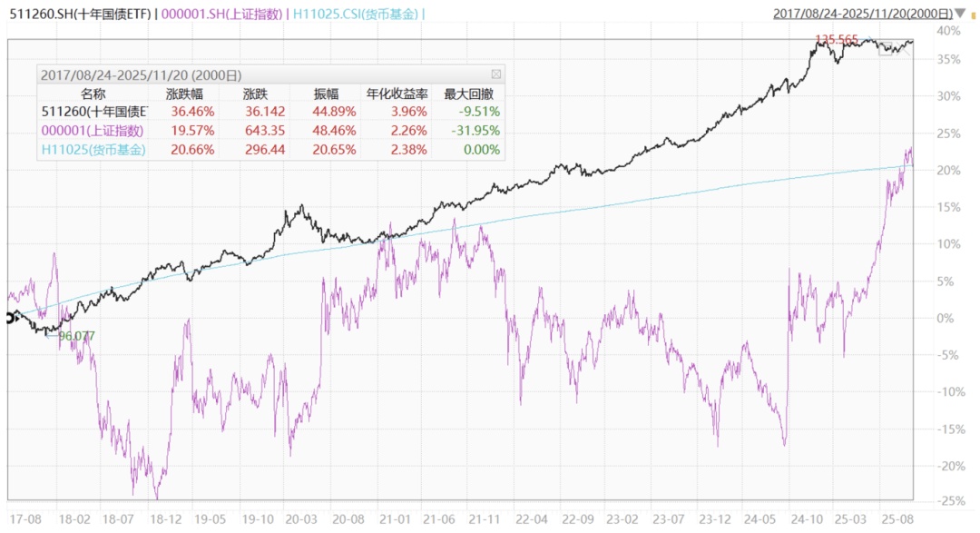Click the 名称 column header
The image size is (980, 533).
[93, 94]
